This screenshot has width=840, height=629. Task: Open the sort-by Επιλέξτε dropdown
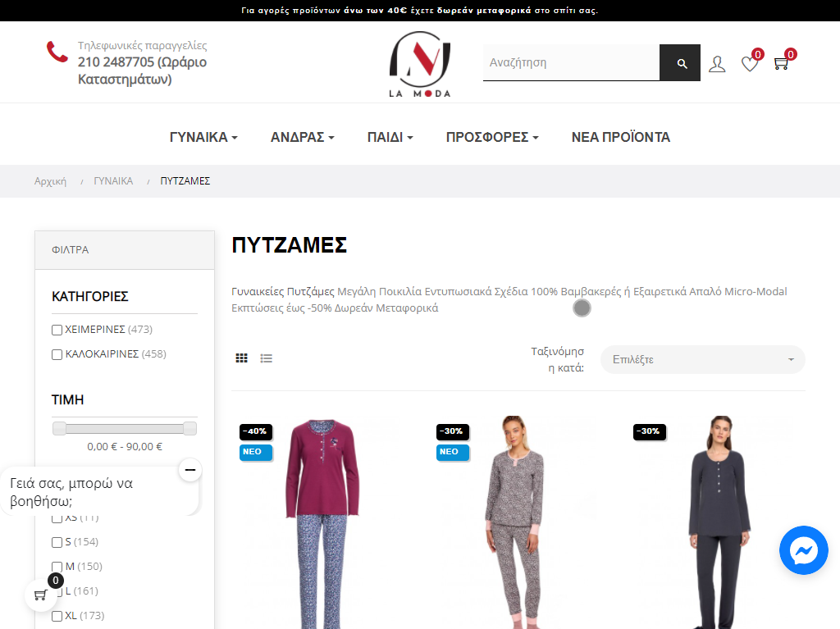point(702,359)
